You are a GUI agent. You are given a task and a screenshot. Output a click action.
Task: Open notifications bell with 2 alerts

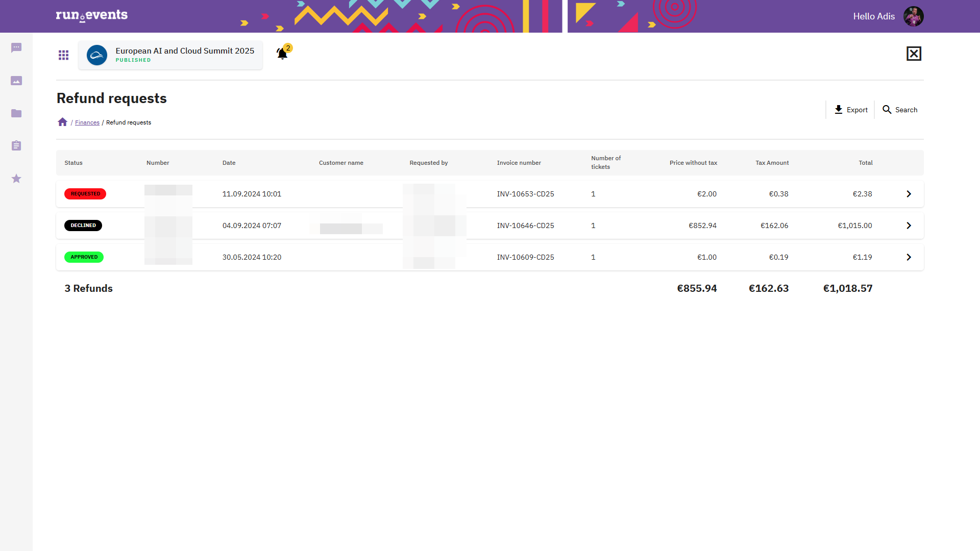[283, 52]
